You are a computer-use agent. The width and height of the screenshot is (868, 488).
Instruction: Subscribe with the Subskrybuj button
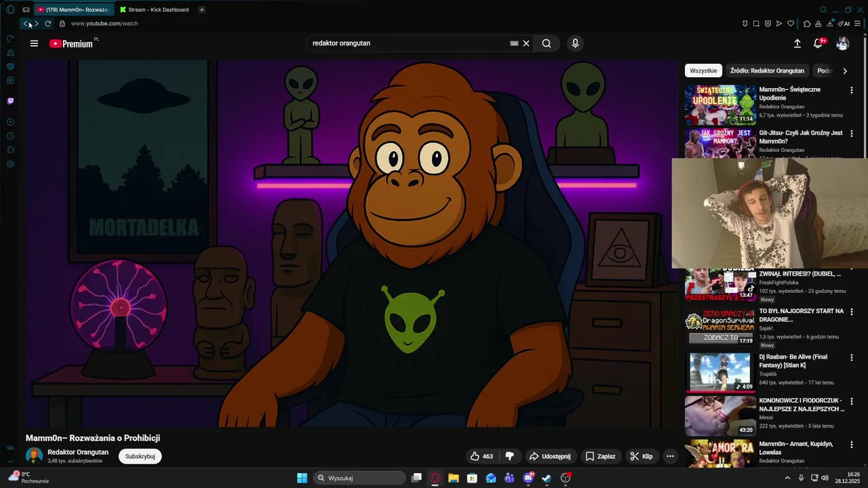140,456
